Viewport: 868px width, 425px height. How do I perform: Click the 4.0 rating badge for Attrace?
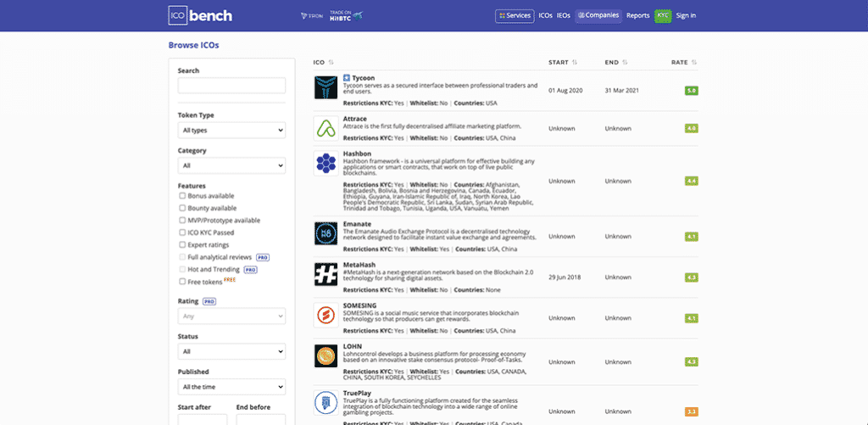click(x=692, y=129)
